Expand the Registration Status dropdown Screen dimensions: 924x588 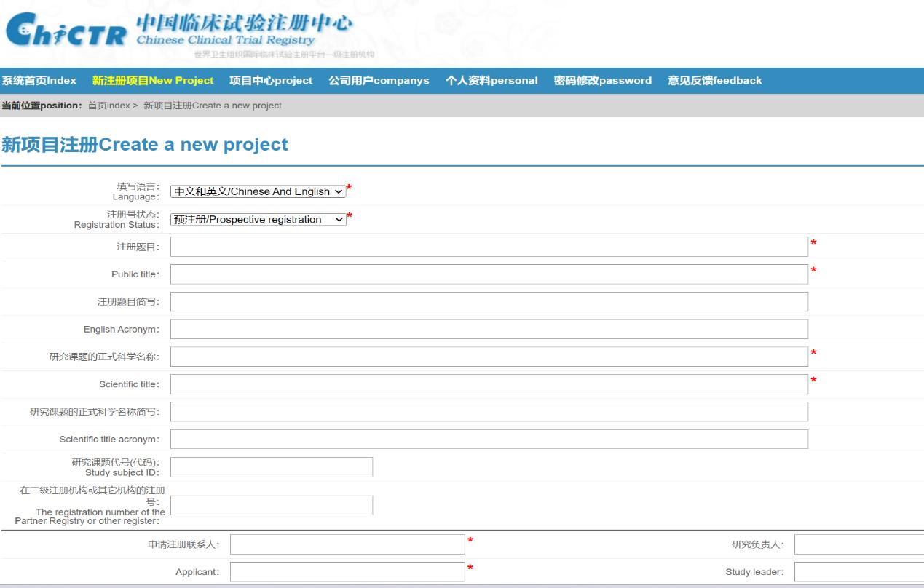point(258,219)
